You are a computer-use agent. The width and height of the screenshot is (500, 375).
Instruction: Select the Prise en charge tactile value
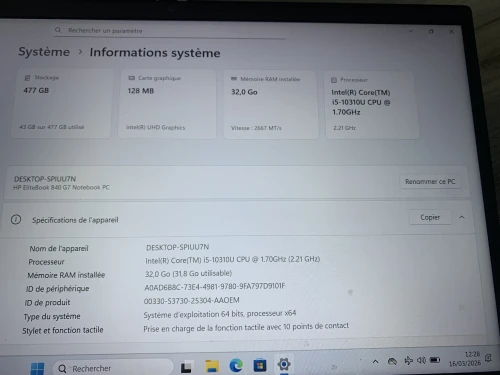[x=246, y=327]
